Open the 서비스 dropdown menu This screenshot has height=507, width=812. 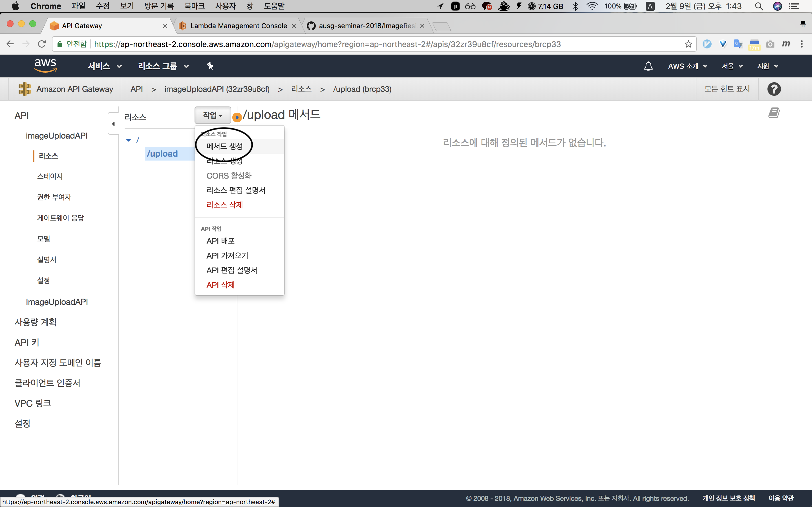[x=104, y=66]
